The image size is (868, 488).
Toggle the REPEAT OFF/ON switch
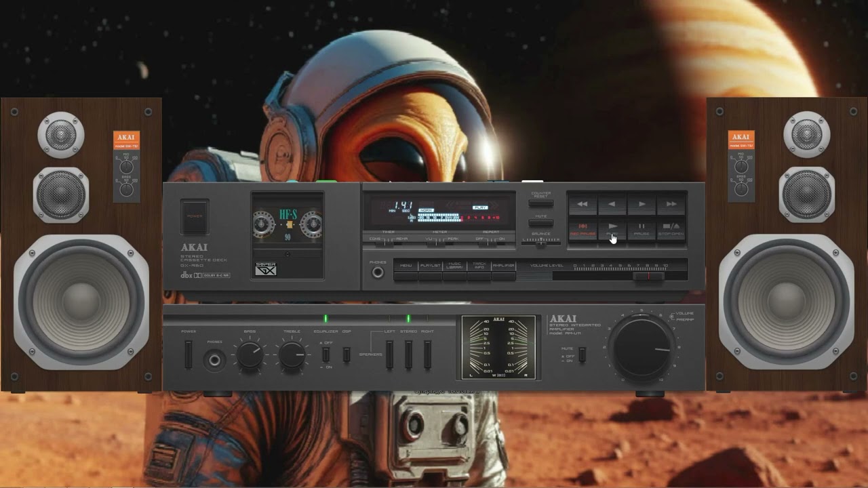[490, 243]
